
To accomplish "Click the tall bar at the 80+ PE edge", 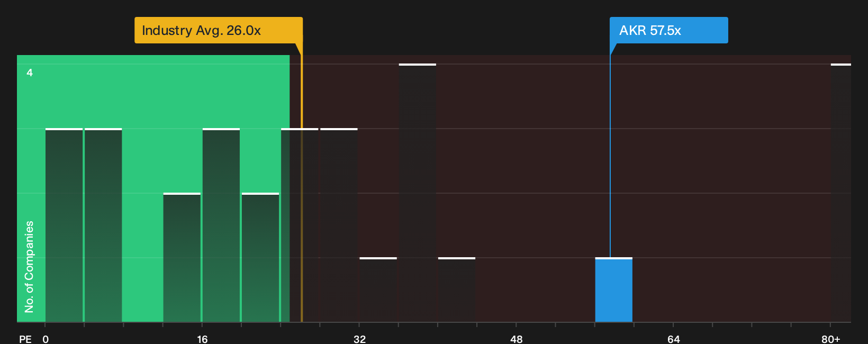I will (841, 193).
